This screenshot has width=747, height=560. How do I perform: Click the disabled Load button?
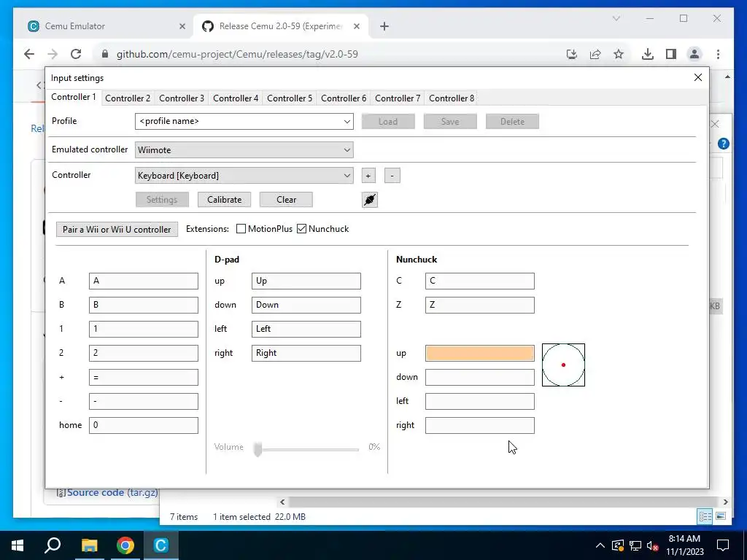[x=388, y=122]
